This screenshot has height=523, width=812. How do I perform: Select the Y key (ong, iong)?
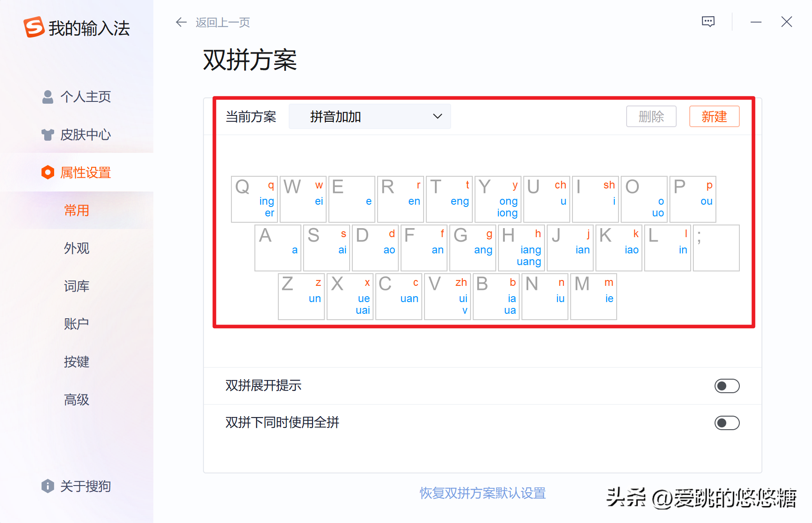click(498, 199)
